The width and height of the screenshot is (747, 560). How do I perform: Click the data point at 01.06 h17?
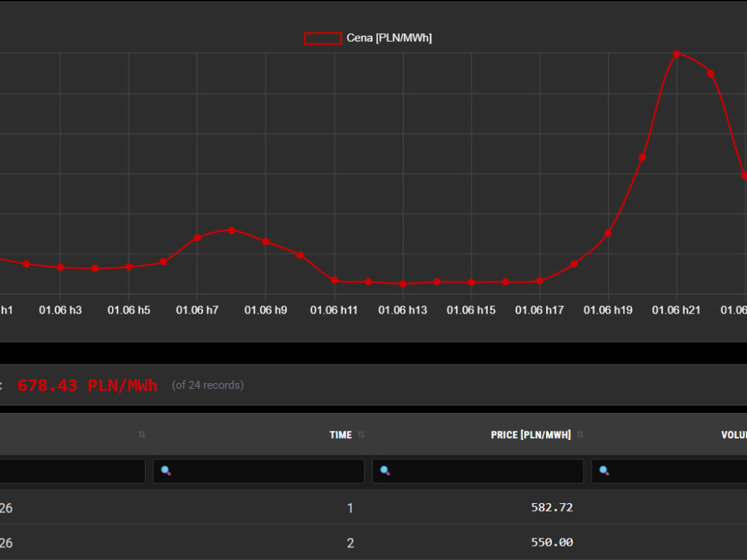click(x=539, y=281)
